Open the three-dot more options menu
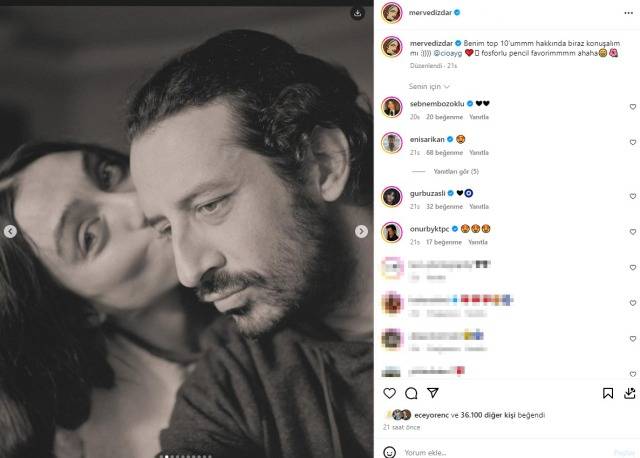 click(x=629, y=13)
